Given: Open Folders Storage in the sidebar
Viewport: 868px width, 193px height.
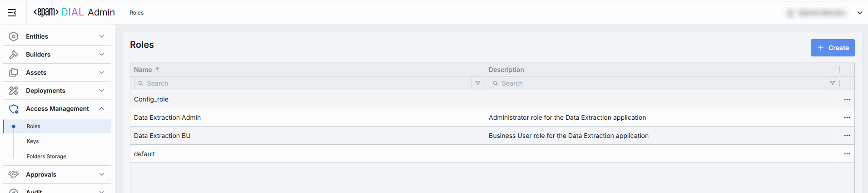Looking at the screenshot, I should tap(46, 156).
